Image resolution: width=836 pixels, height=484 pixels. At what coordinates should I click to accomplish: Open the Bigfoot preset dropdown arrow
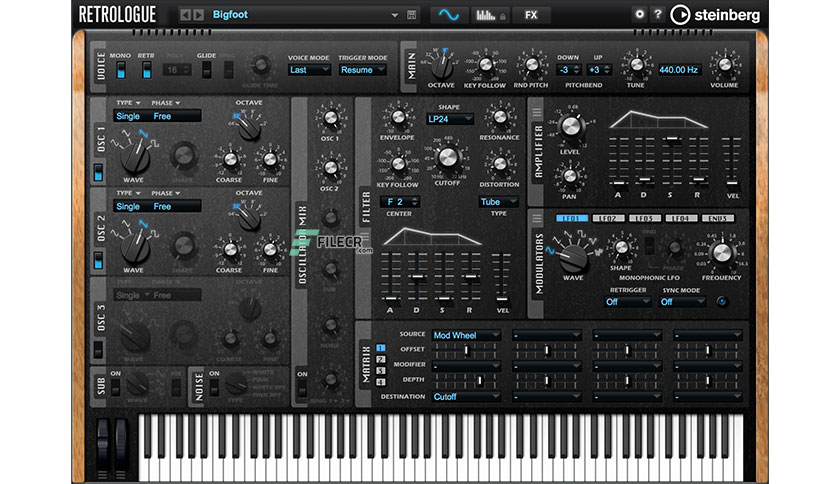395,15
